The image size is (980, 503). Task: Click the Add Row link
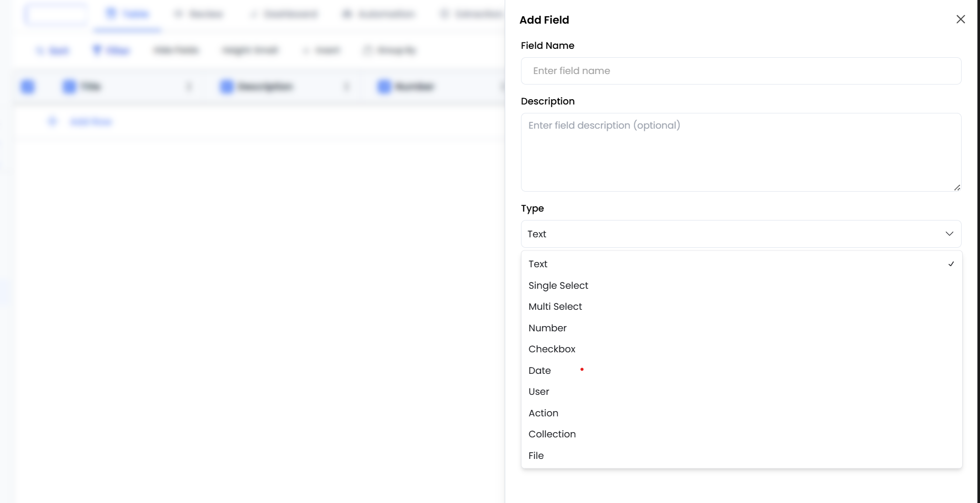click(x=91, y=121)
